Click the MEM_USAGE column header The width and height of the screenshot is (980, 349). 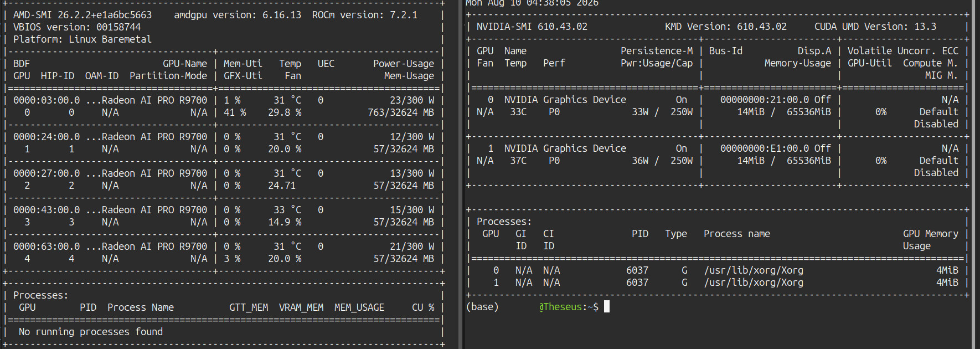[x=359, y=307]
